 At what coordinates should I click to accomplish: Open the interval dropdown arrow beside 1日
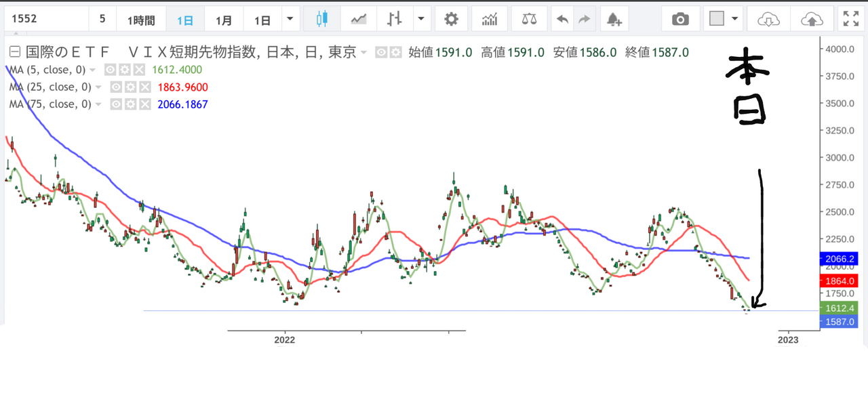tap(290, 18)
